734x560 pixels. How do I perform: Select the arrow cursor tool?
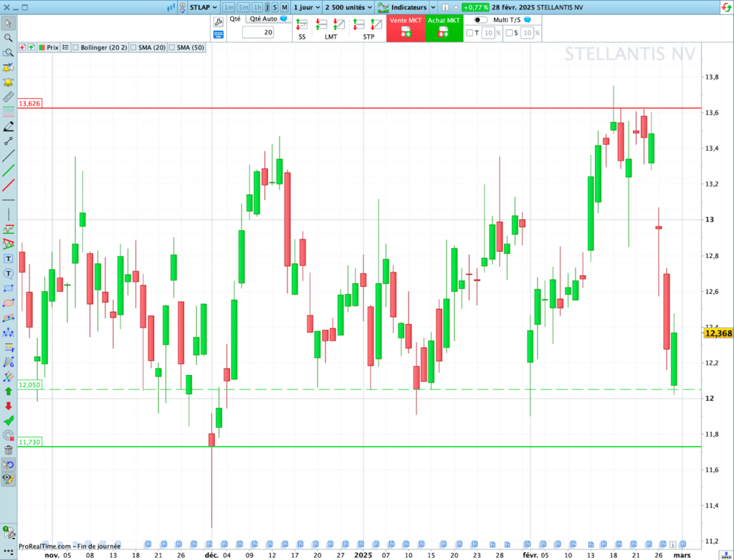tap(9, 23)
